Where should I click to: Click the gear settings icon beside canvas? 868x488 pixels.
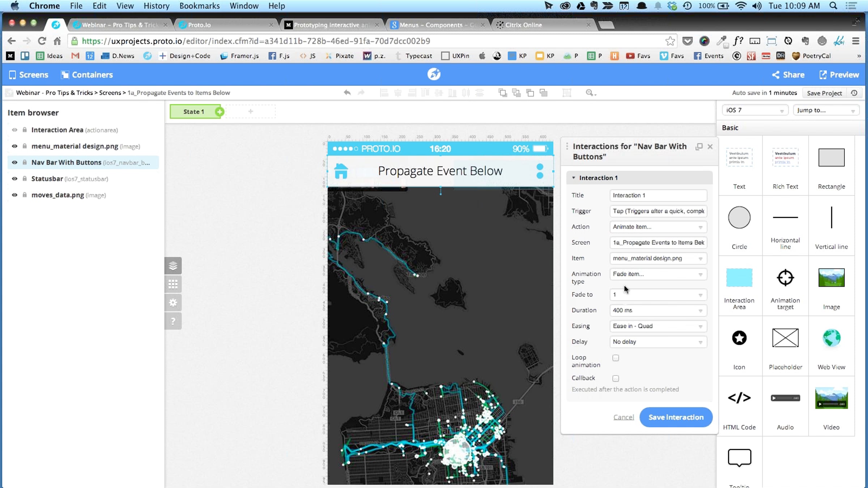click(x=173, y=303)
